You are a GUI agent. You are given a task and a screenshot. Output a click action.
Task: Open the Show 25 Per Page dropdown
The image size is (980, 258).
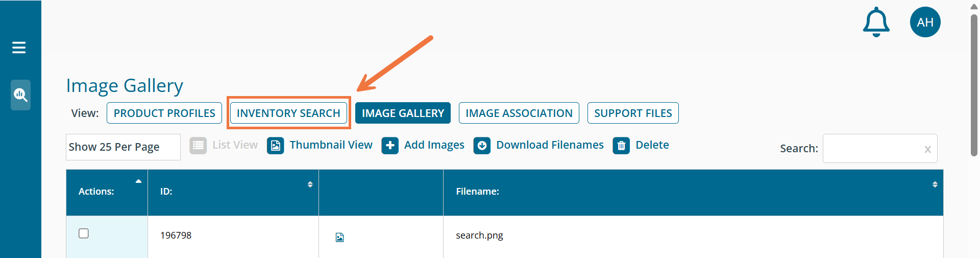[123, 147]
